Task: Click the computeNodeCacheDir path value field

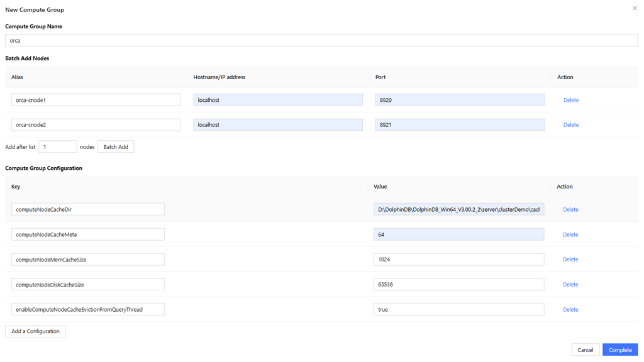Action: point(458,209)
